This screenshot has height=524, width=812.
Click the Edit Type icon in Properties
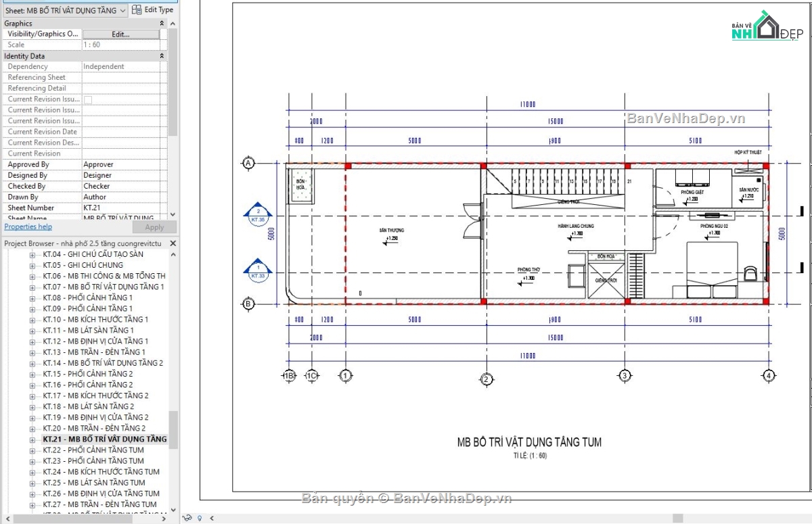pyautogui.click(x=137, y=9)
